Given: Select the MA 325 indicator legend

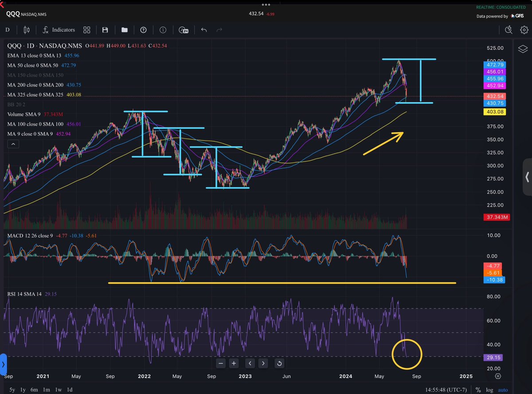Looking at the screenshot, I should 44,95.
